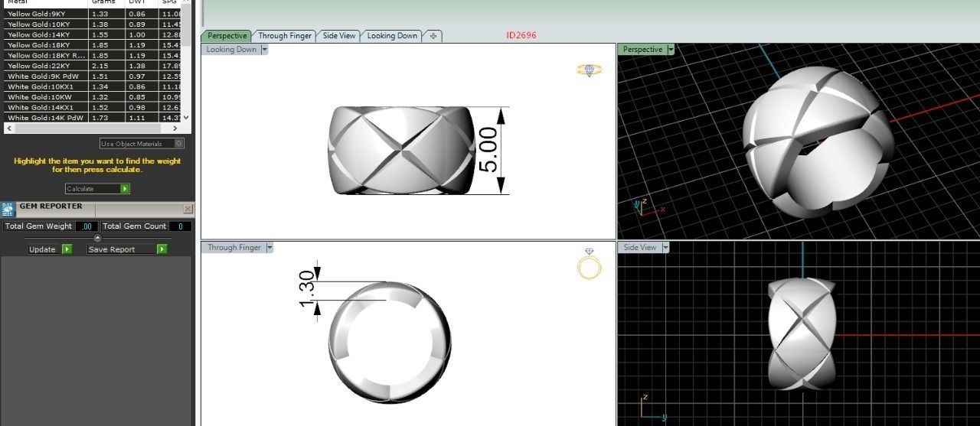Click the Total Gem Weight value field
Viewport: 980px width, 426px height.
click(87, 226)
